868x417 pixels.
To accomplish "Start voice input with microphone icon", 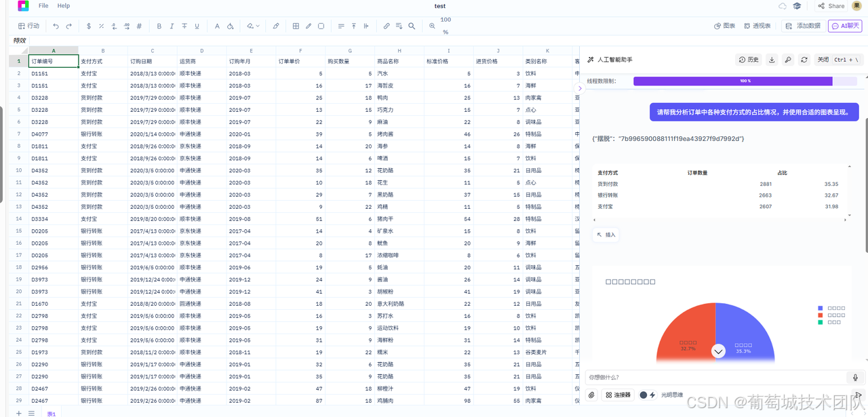I will 855,378.
